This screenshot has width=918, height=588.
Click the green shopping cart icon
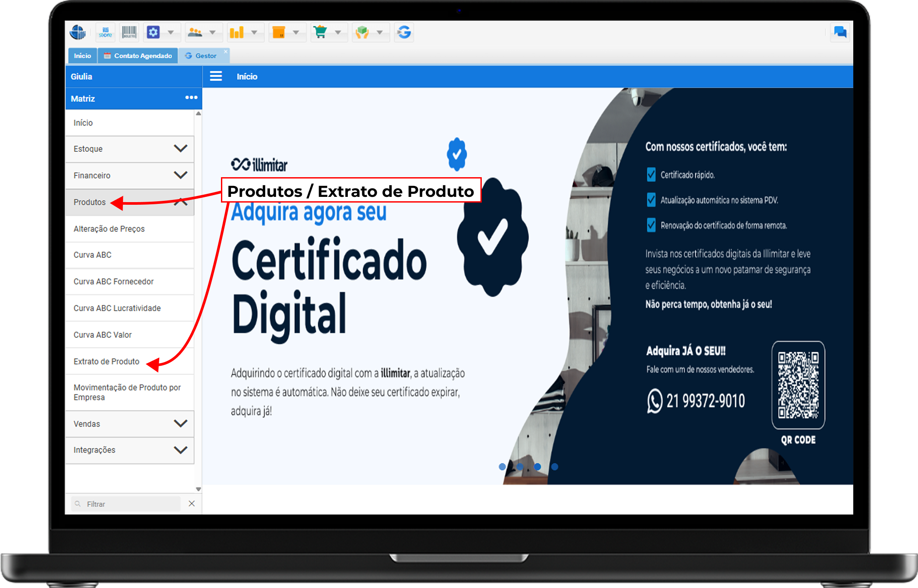tap(320, 32)
